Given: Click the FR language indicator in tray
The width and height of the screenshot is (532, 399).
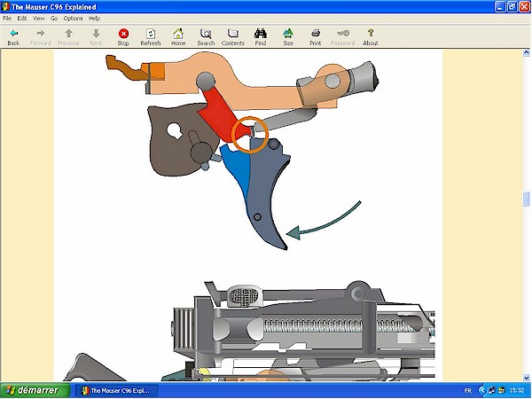Looking at the screenshot, I should pos(467,391).
